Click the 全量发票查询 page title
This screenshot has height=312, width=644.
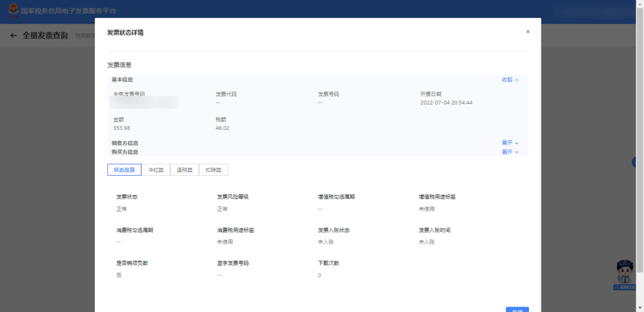(x=45, y=36)
